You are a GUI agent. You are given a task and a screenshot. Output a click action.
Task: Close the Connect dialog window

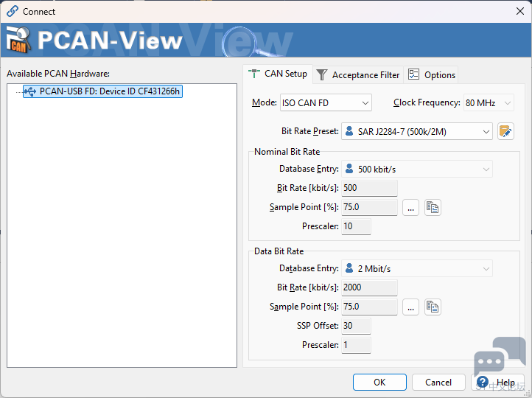point(519,12)
